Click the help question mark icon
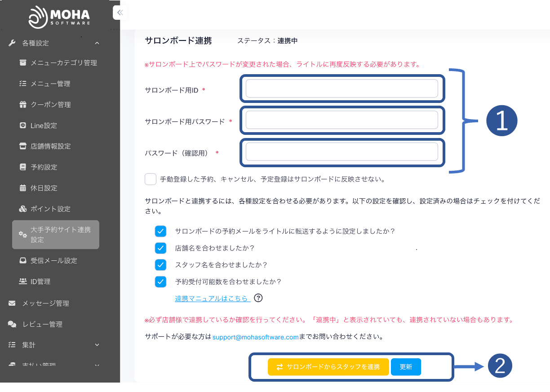The width and height of the screenshot is (550, 392). tap(258, 298)
